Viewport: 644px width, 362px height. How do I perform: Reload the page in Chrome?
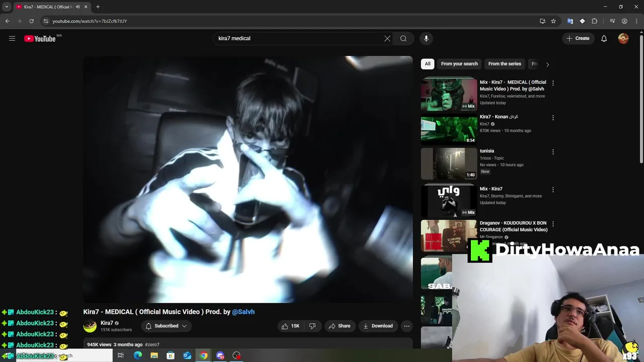pyautogui.click(x=31, y=21)
